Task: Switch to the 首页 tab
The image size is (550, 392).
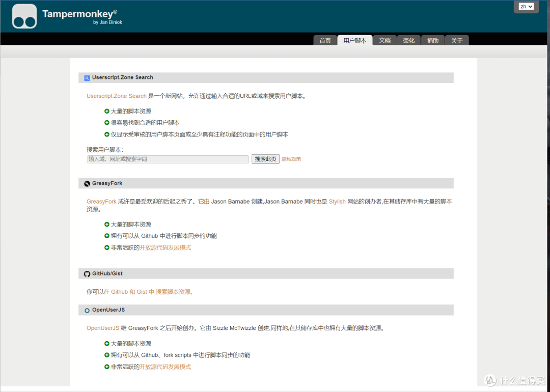Action: tap(325, 41)
